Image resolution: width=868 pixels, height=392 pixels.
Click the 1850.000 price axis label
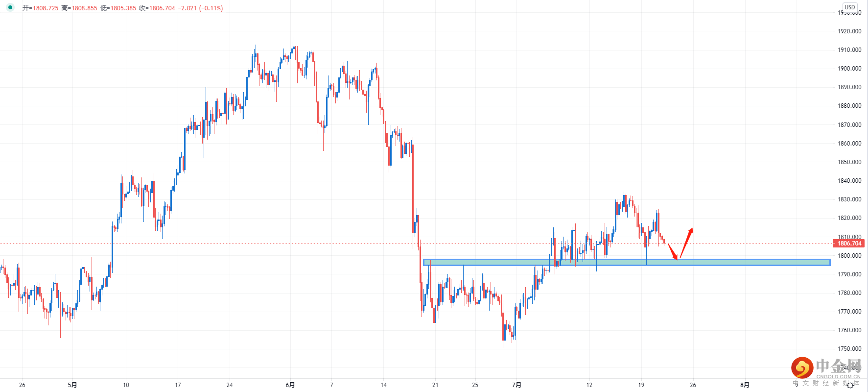[x=849, y=162]
